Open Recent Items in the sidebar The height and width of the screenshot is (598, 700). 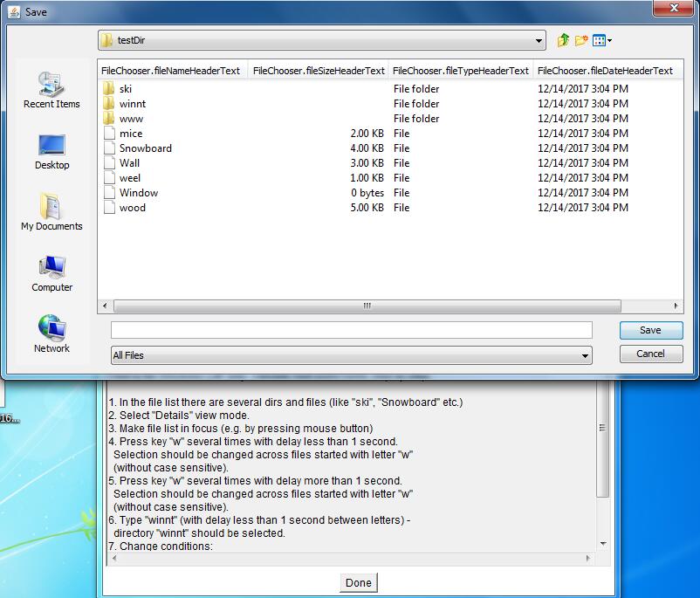point(51,91)
